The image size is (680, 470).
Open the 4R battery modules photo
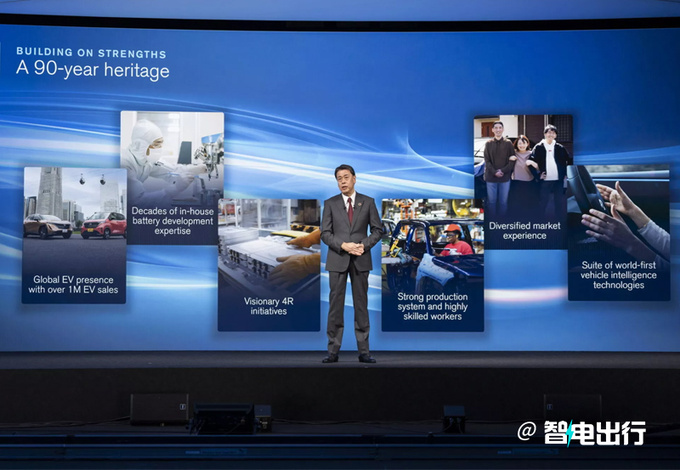[x=269, y=245]
